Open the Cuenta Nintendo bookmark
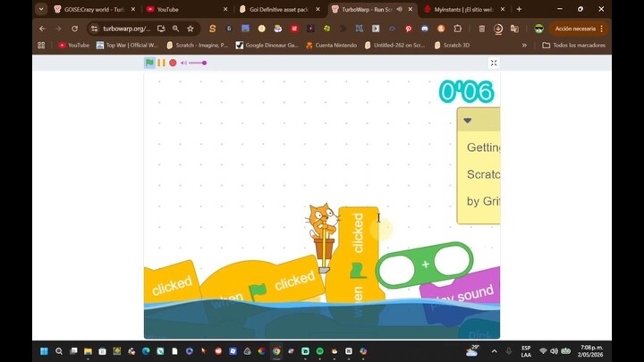This screenshot has width=644, height=362. (332, 46)
